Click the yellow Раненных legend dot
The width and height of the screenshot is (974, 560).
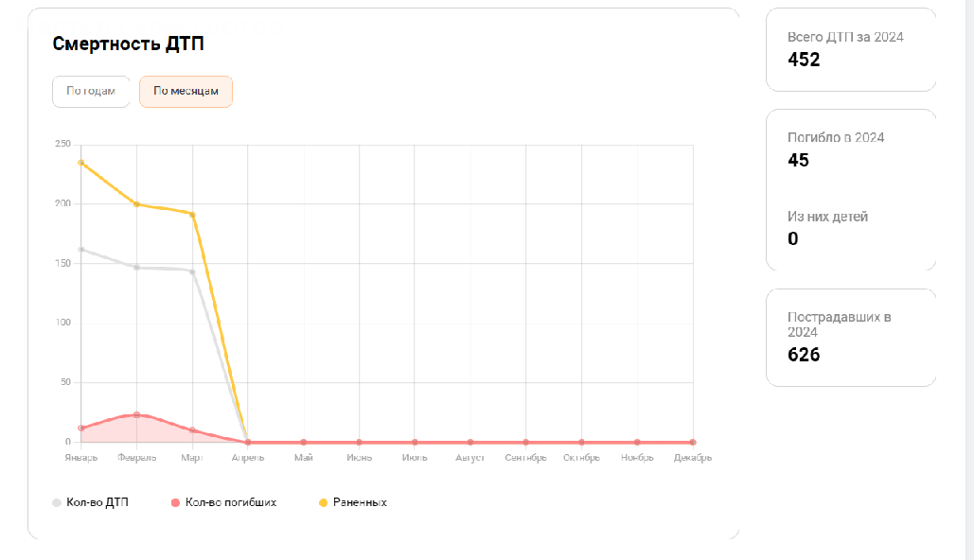coord(323,503)
